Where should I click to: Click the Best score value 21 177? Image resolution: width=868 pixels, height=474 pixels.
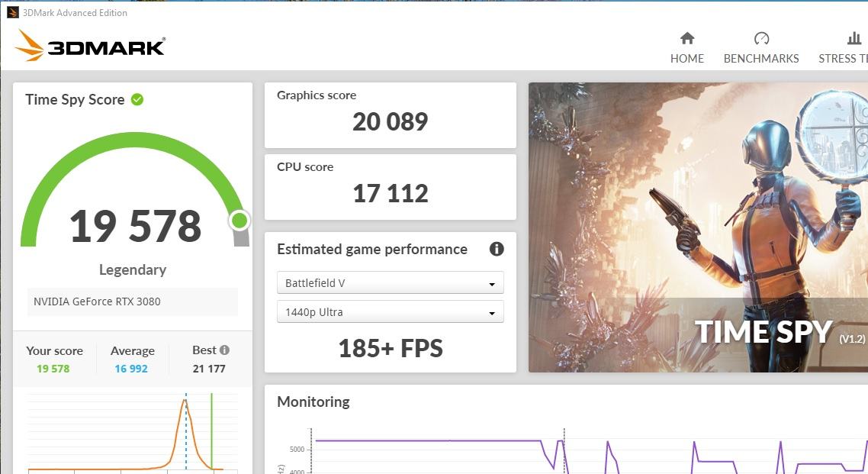pyautogui.click(x=209, y=369)
